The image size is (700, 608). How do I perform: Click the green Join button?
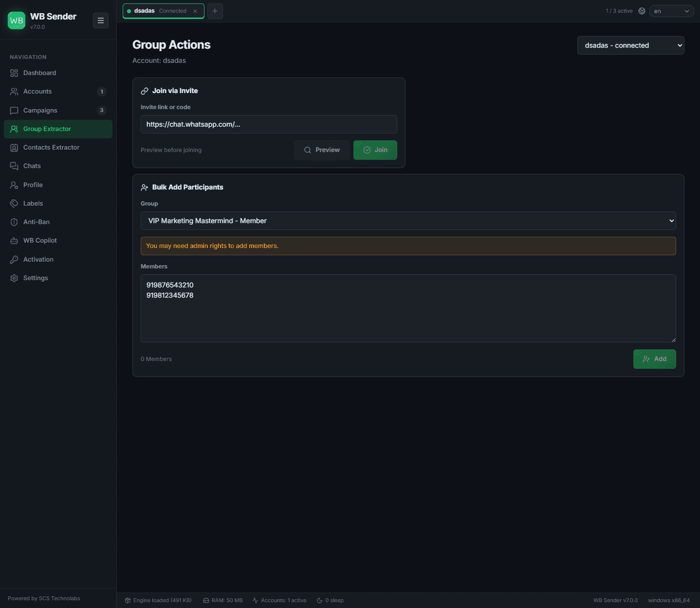[375, 150]
